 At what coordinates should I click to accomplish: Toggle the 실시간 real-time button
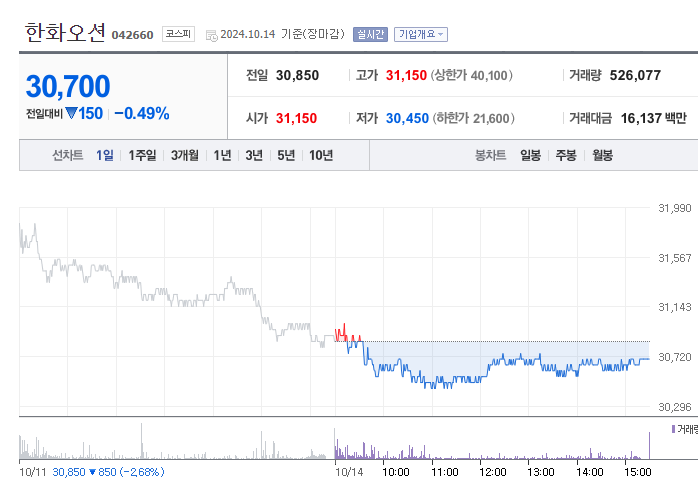pyautogui.click(x=370, y=34)
